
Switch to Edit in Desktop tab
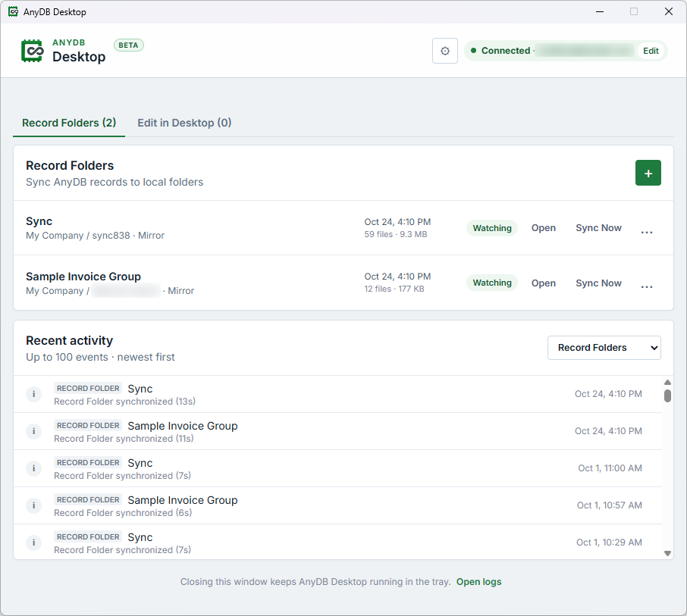click(x=184, y=123)
